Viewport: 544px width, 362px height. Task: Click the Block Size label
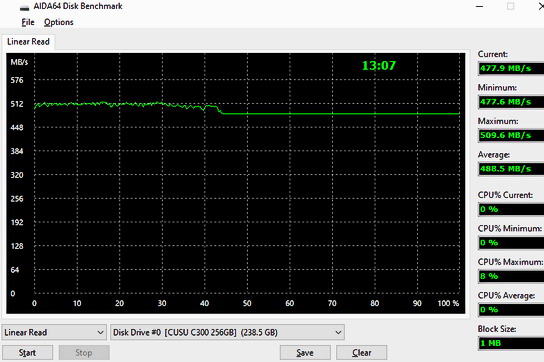coord(497,329)
